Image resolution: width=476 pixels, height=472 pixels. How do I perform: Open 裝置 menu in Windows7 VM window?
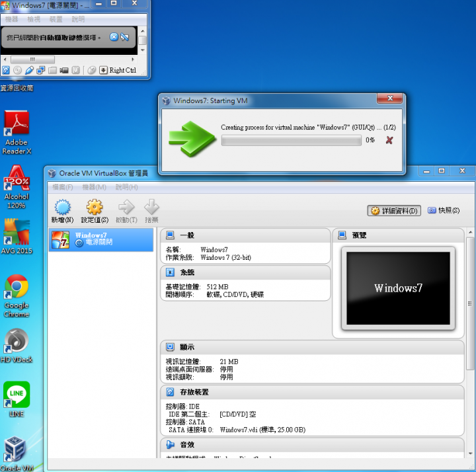[56, 19]
